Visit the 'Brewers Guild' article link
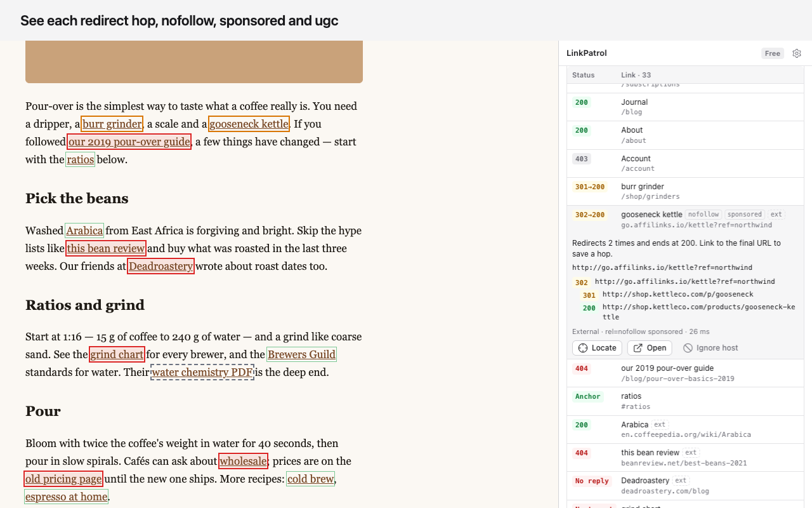 [x=301, y=354]
